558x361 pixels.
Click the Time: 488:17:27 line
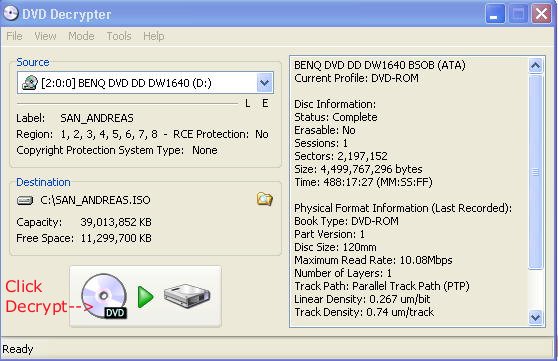(x=363, y=182)
